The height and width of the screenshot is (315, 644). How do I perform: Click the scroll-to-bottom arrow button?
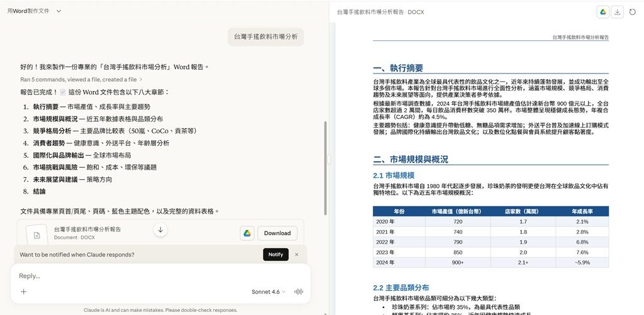click(x=160, y=229)
